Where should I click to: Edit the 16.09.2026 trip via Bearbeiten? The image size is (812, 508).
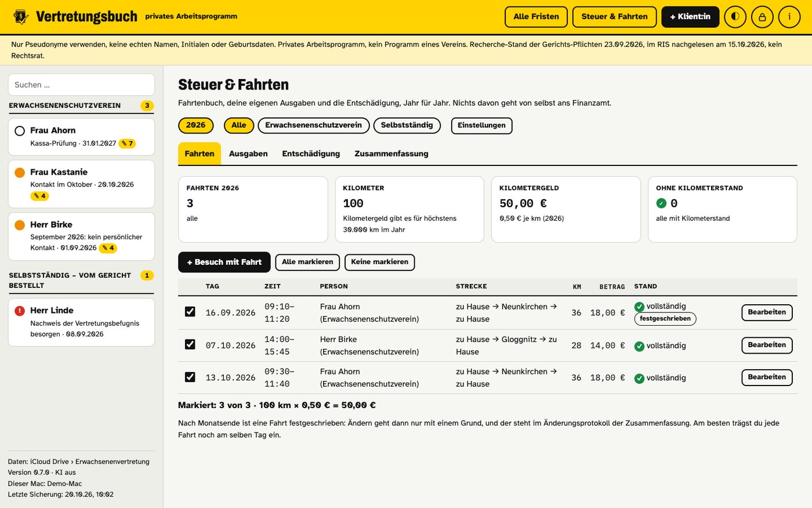pyautogui.click(x=767, y=312)
